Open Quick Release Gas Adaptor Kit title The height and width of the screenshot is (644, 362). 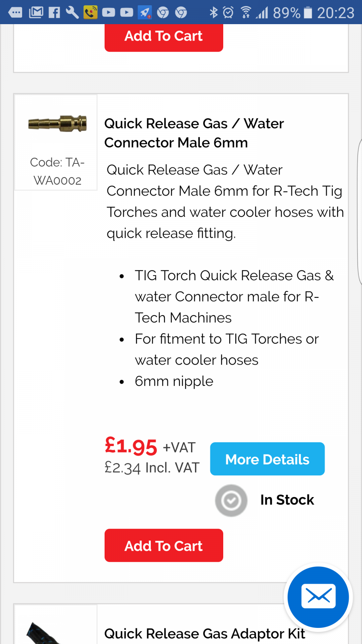click(205, 634)
